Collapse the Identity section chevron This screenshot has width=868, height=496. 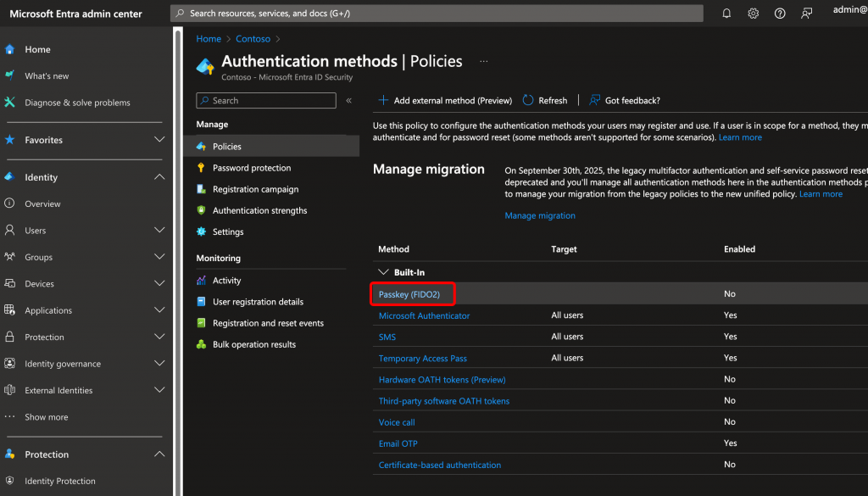pyautogui.click(x=159, y=177)
